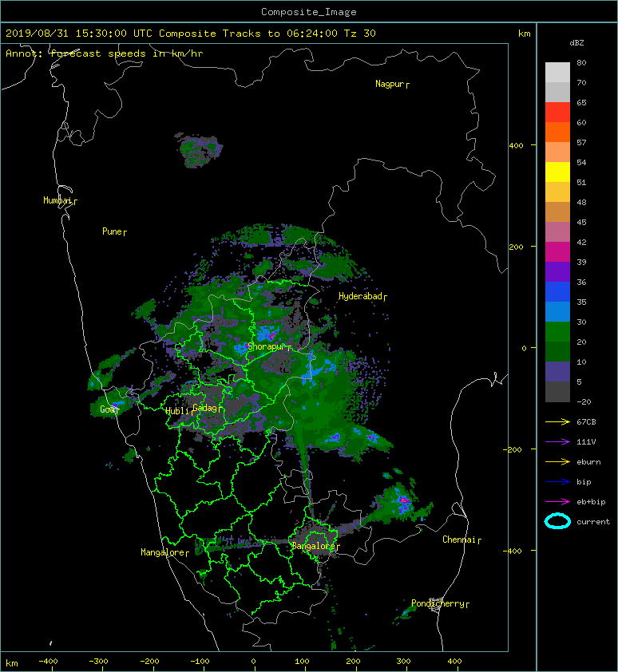Select the eburn legend label
The width and height of the screenshot is (618, 672).
tap(588, 461)
